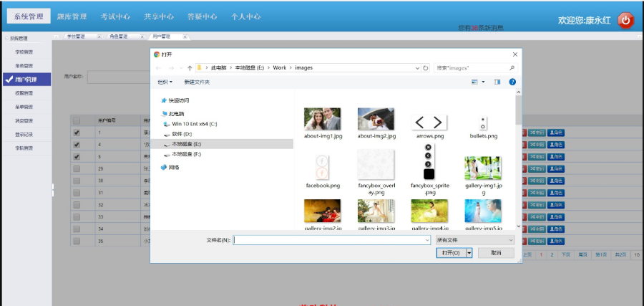Click the 打开(O) button
This screenshot has width=644, height=306.
[x=451, y=252]
